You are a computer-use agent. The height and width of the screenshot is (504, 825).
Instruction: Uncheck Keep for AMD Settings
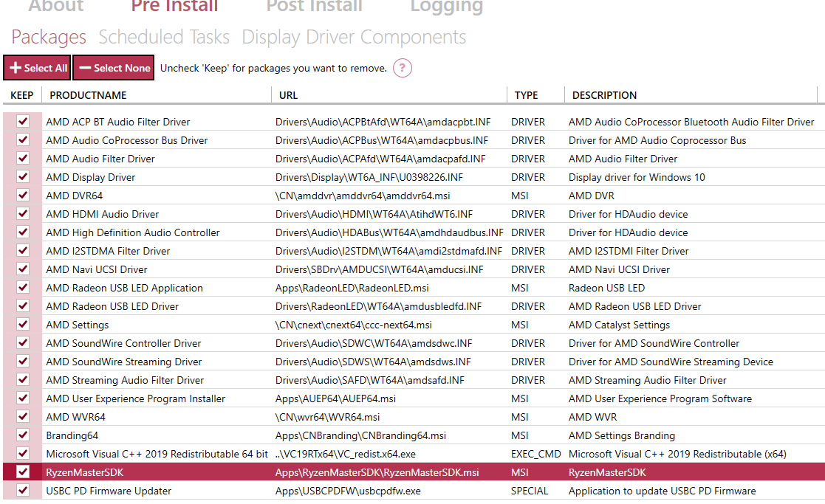pyautogui.click(x=23, y=324)
